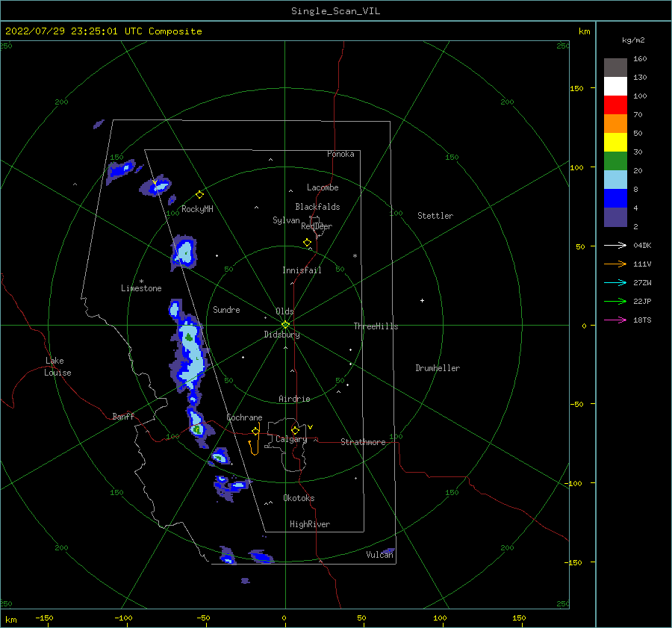
Task: Click the yellow diamond marker below Cochrane
Action: 255,432
